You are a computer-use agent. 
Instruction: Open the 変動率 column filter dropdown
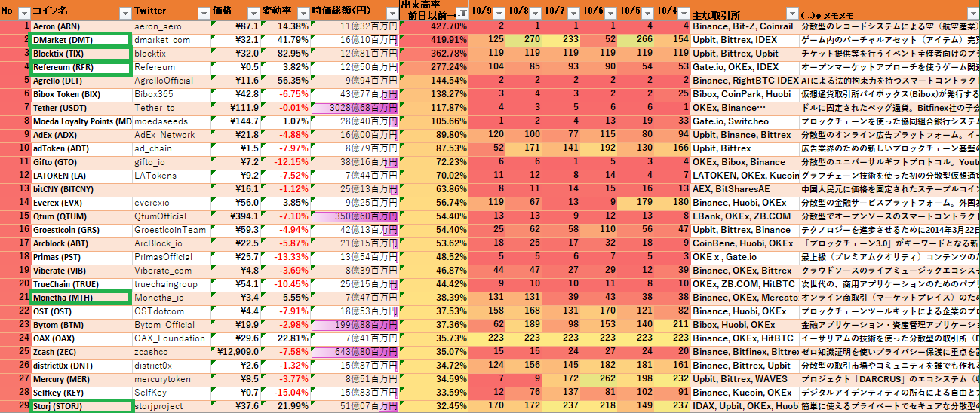point(301,13)
